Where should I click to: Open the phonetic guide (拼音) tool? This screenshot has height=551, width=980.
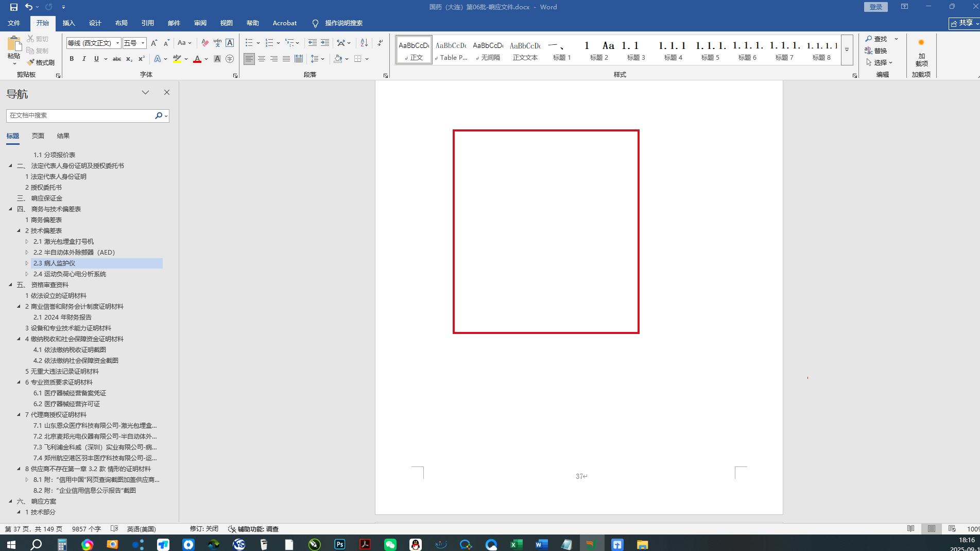(x=217, y=43)
